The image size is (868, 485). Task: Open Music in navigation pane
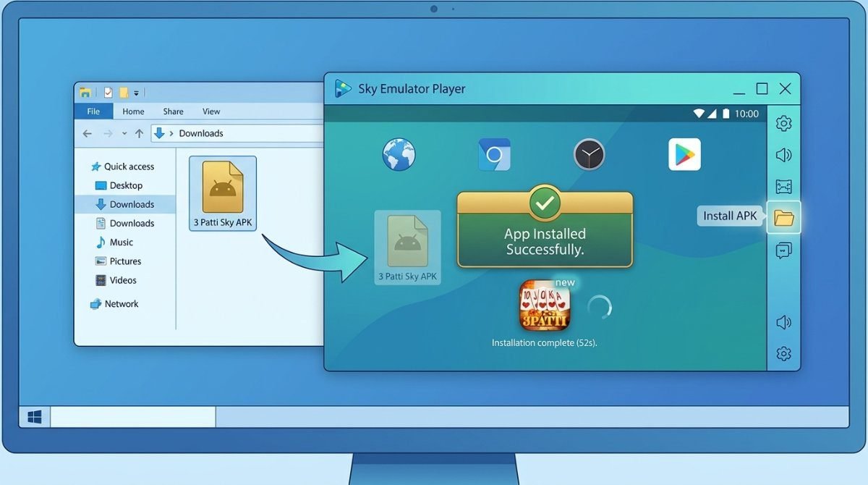coord(114,242)
